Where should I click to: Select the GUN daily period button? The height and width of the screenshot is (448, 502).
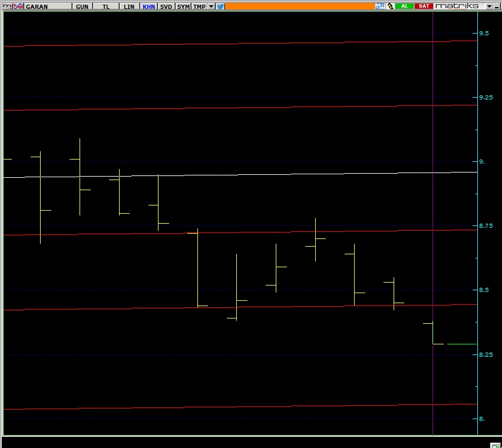point(82,6)
